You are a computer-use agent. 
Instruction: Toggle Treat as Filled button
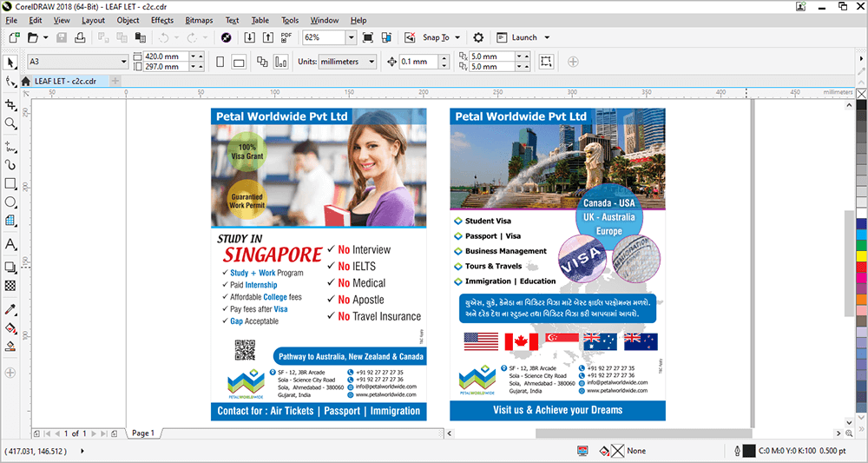(546, 62)
